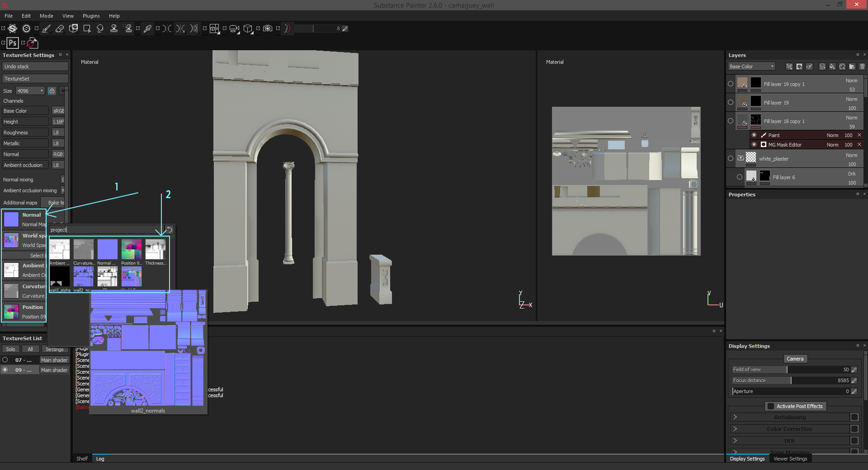Click the Delete layer trash icon
Screen dimensions: 868x470
[x=862, y=66]
